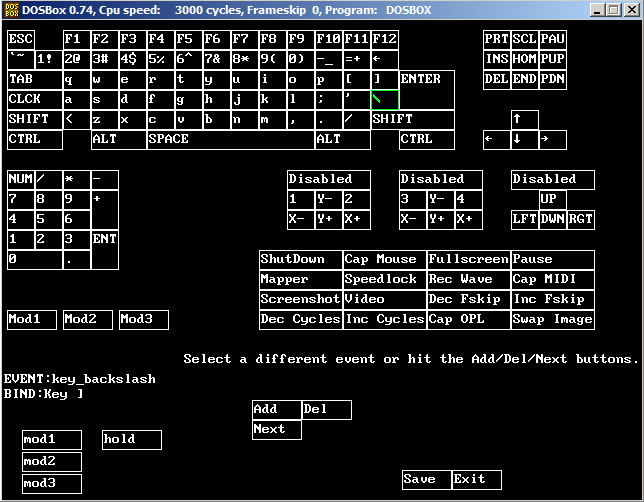Click the first joystick Disabled label
Image resolution: width=644 pixels, height=502 pixels.
tap(329, 180)
